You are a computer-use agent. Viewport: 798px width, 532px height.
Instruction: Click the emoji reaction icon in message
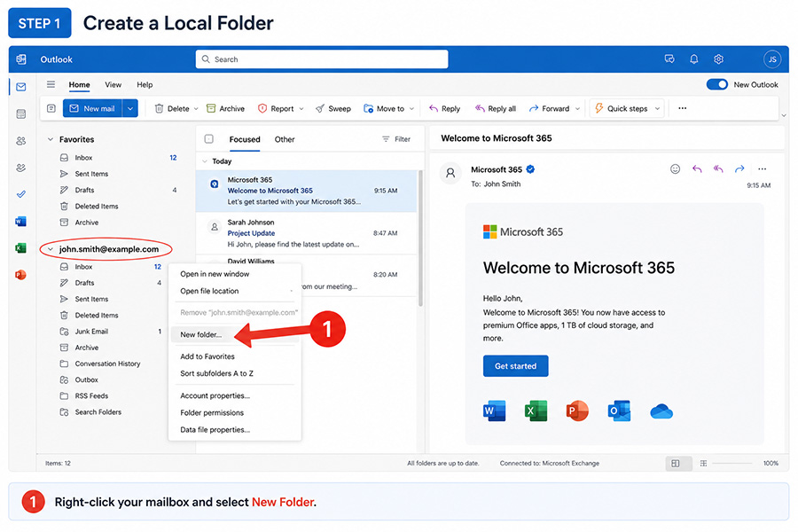pos(675,169)
